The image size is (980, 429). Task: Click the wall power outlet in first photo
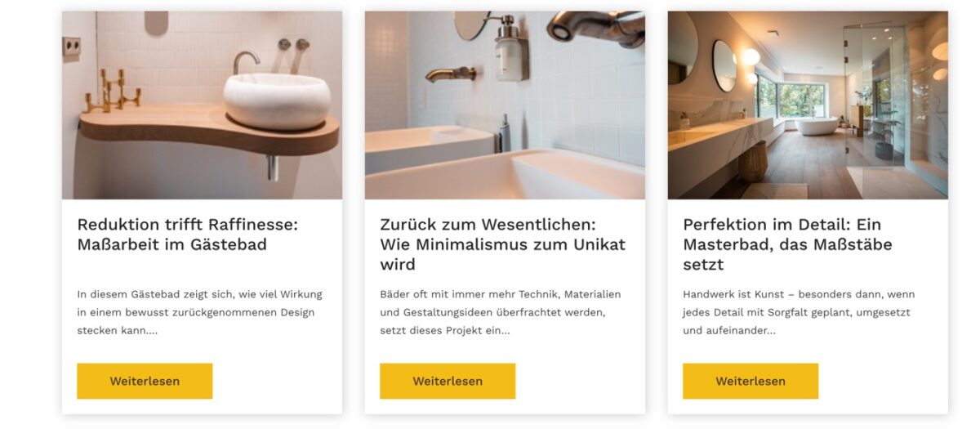coord(71,48)
